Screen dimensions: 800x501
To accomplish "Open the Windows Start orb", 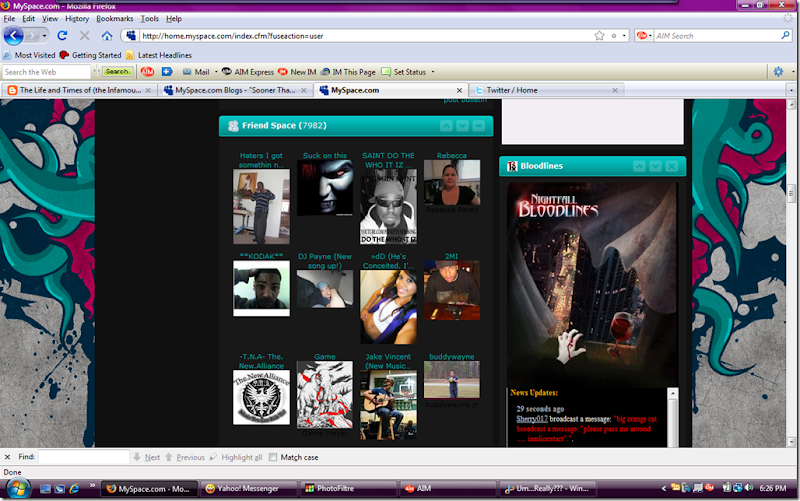I will [18, 489].
